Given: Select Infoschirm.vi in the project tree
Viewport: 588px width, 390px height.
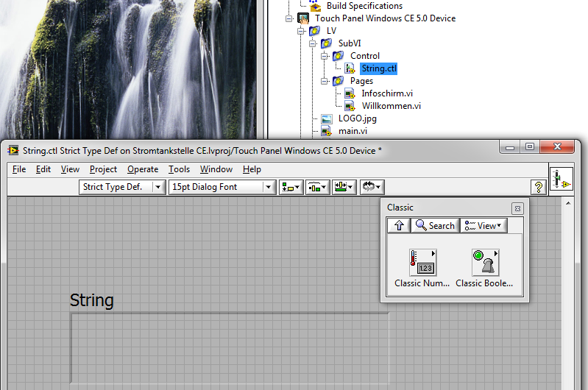Looking at the screenshot, I should pos(387,93).
